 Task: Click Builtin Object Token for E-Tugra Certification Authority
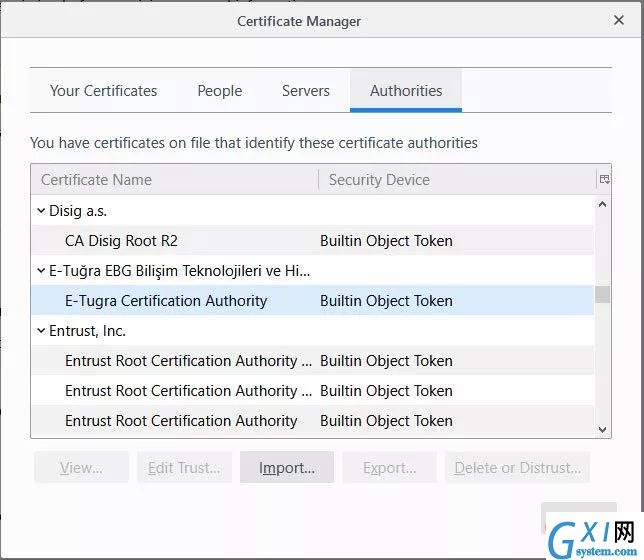(x=386, y=301)
